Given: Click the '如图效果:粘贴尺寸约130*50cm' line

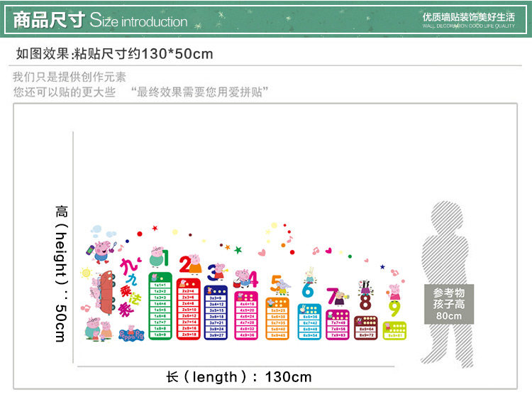Looking at the screenshot, I should [x=115, y=54].
